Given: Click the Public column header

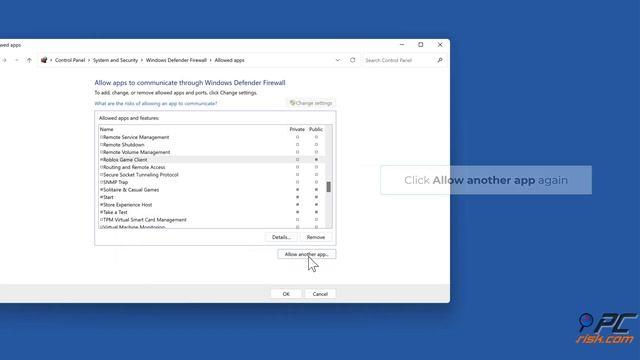Looking at the screenshot, I should click(316, 129).
